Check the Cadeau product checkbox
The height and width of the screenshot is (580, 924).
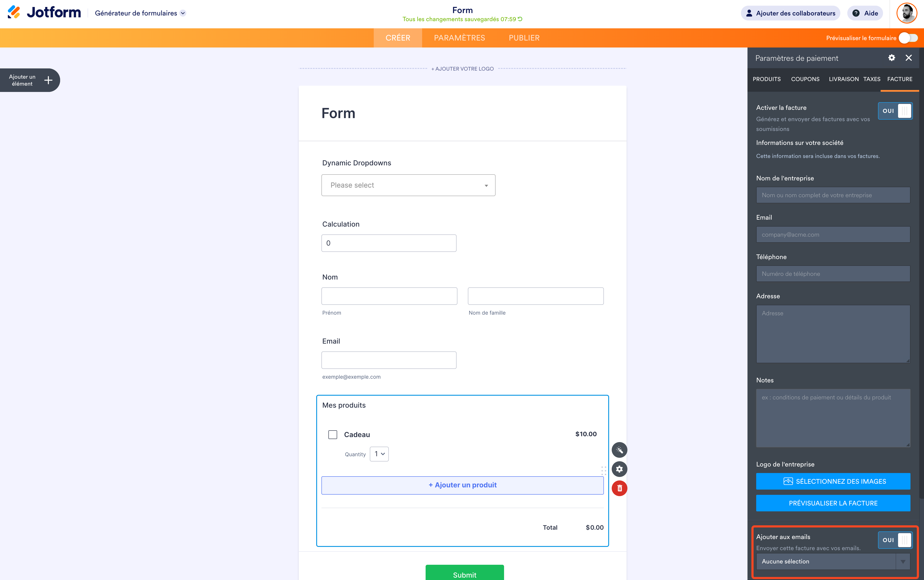tap(333, 435)
